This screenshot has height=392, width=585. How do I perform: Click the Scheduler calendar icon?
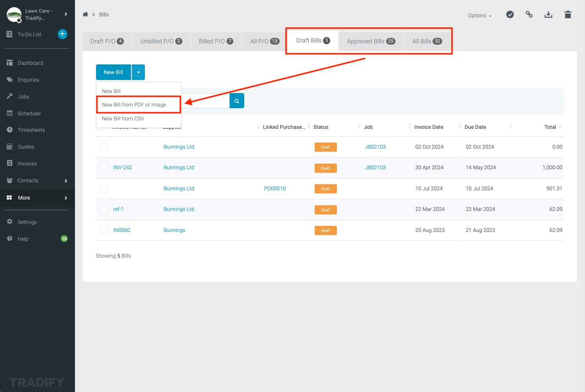tap(10, 113)
